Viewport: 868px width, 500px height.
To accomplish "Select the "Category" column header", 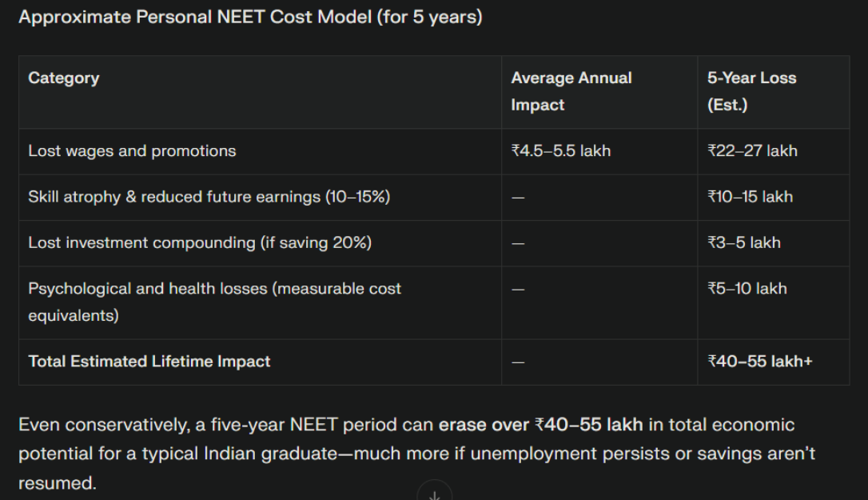I will coord(64,78).
